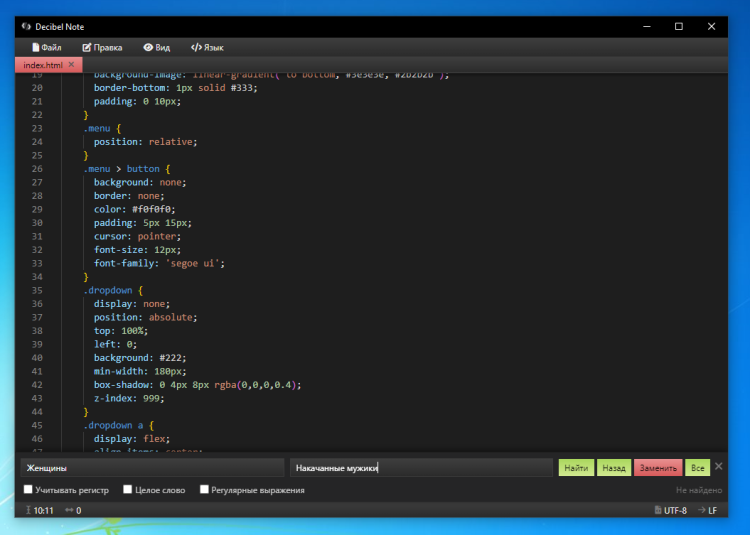The width and height of the screenshot is (750, 535).
Task: Open the Файл menu
Action: tap(47, 47)
